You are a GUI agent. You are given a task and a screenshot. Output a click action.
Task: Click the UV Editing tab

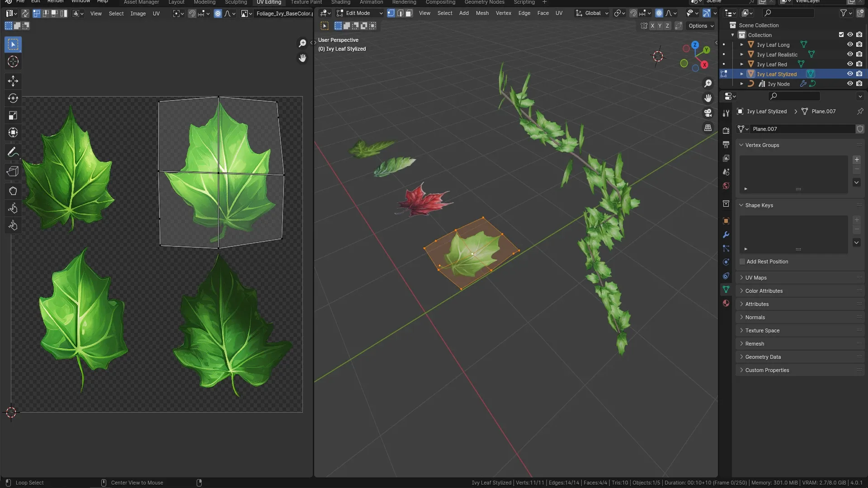[x=268, y=2]
